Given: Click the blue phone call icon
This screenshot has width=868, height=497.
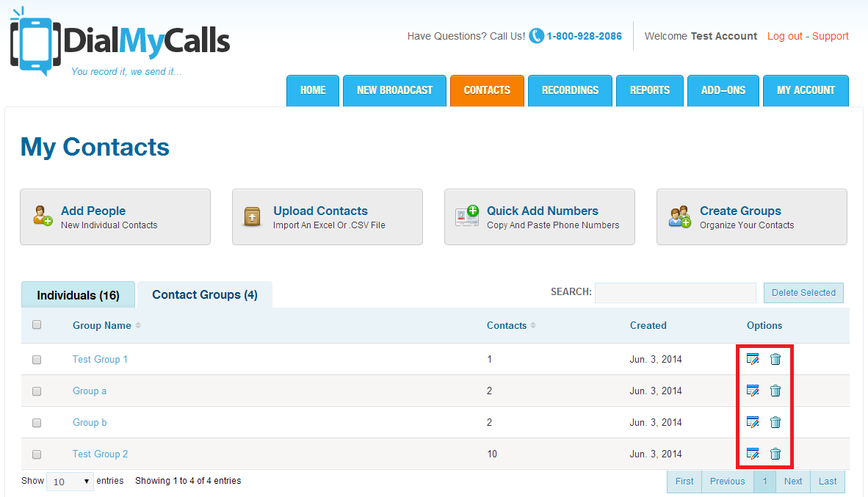Looking at the screenshot, I should coord(536,36).
